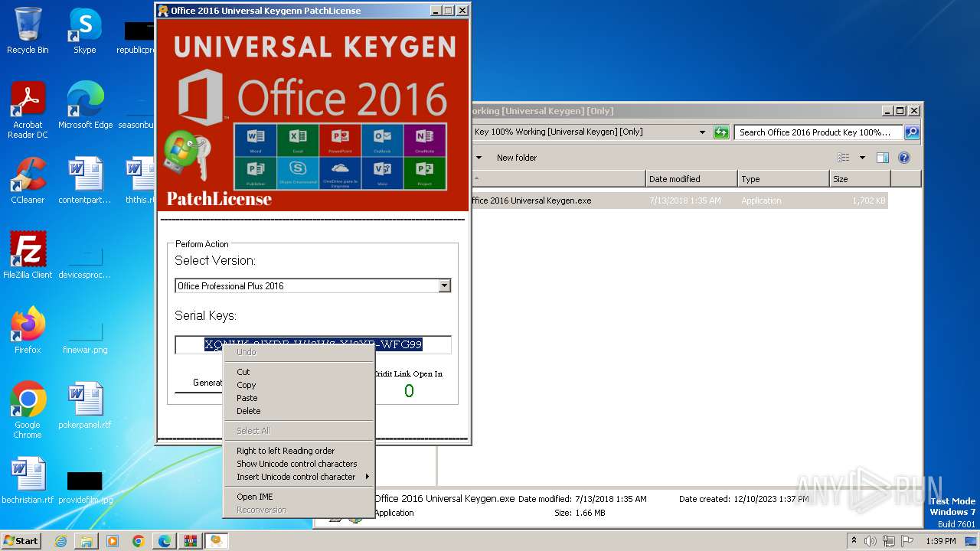Select Right to left Reading order

[x=298, y=451]
